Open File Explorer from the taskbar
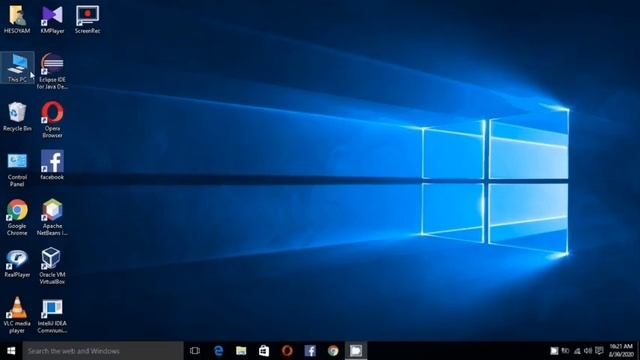The height and width of the screenshot is (360, 640). click(x=241, y=351)
